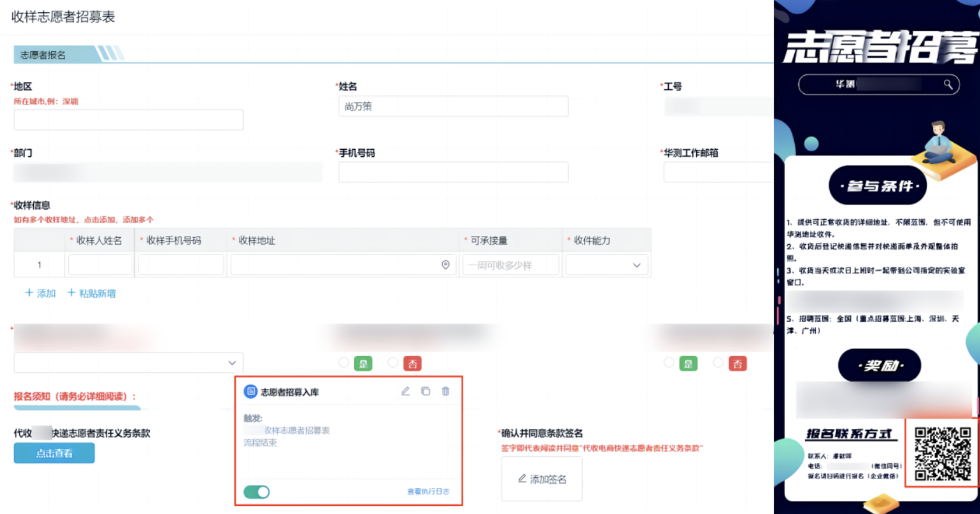The height and width of the screenshot is (514, 980).
Task: Click the 报名须知（请务必详细阅读） heading
Action: click(x=75, y=396)
